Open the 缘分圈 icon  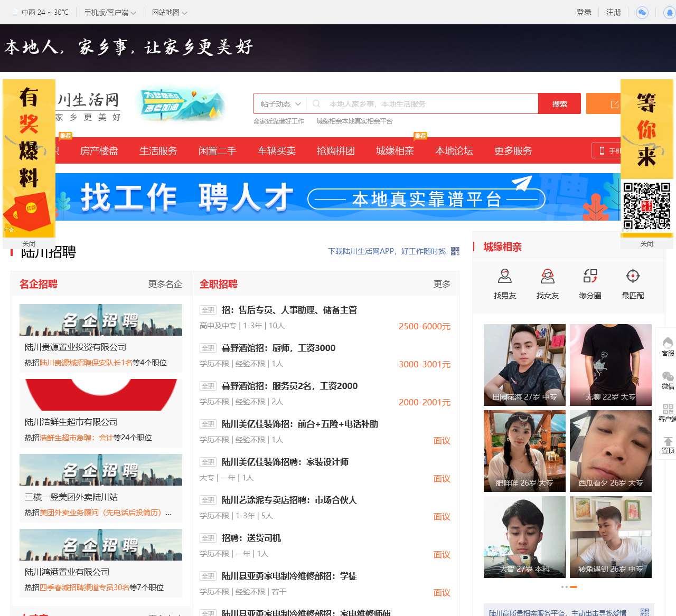point(590,276)
